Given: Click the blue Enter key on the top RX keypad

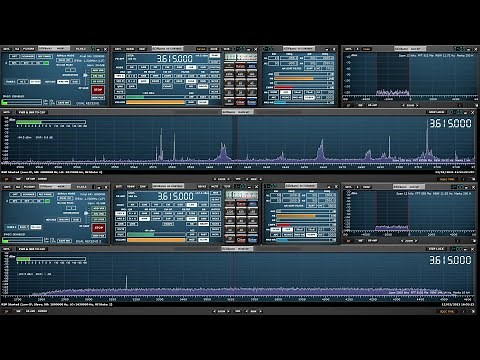Looking at the screenshot, I should 252,102.
